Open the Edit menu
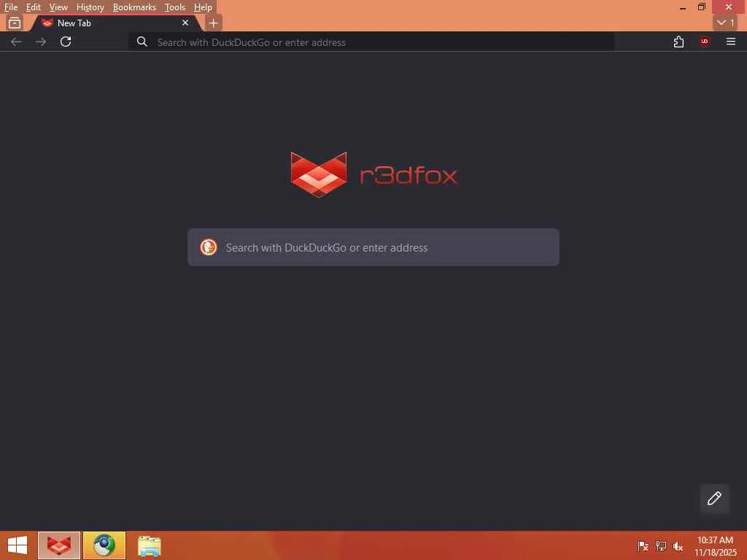747x560 pixels. pyautogui.click(x=33, y=7)
